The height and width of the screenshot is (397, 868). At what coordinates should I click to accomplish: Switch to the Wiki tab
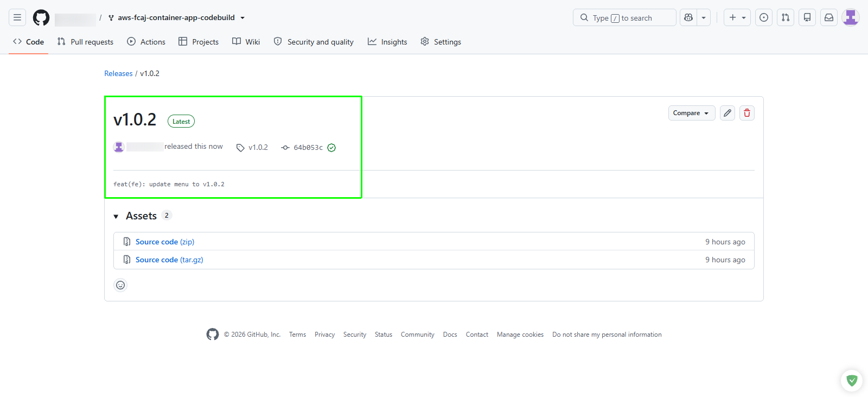point(246,42)
